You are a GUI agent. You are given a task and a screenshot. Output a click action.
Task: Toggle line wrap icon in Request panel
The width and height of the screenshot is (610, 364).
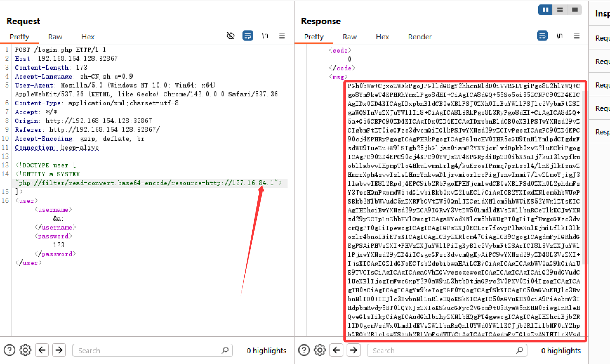pyautogui.click(x=248, y=36)
